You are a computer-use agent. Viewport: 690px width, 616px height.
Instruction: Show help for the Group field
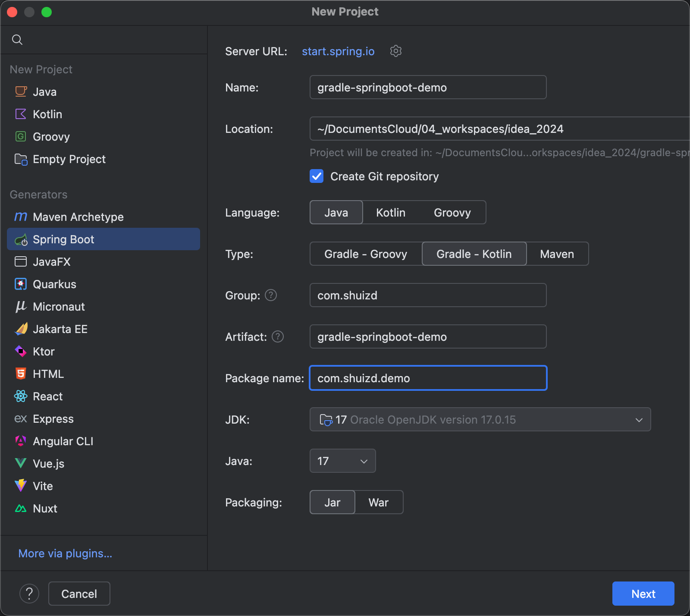point(271,295)
